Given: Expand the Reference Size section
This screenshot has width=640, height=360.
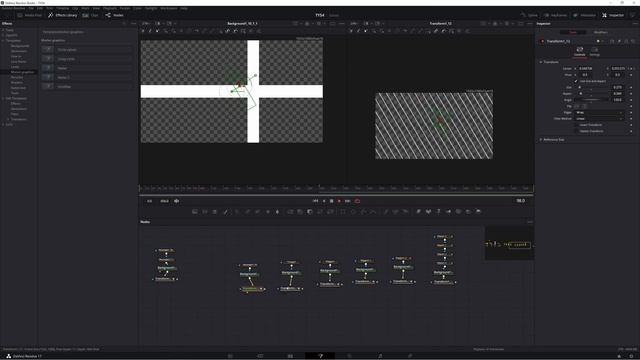Looking at the screenshot, I should 541,140.
